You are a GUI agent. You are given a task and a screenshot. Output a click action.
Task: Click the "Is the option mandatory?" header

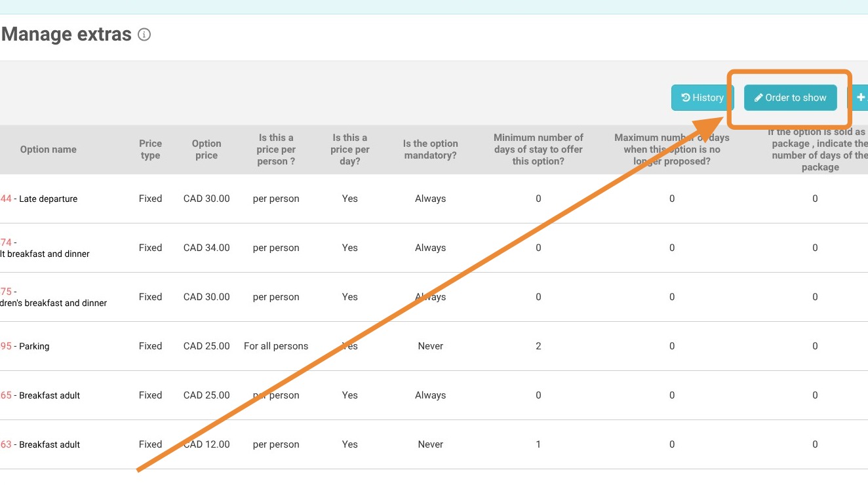[x=430, y=149]
